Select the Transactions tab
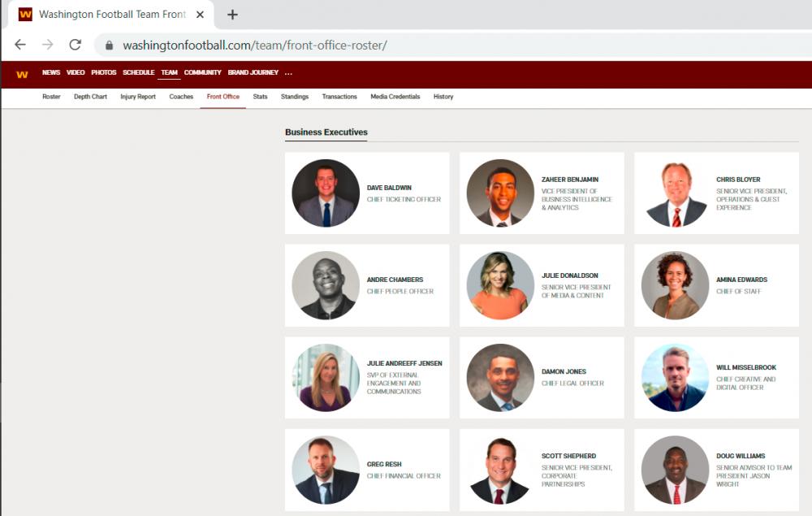The width and height of the screenshot is (812, 516). [x=339, y=97]
